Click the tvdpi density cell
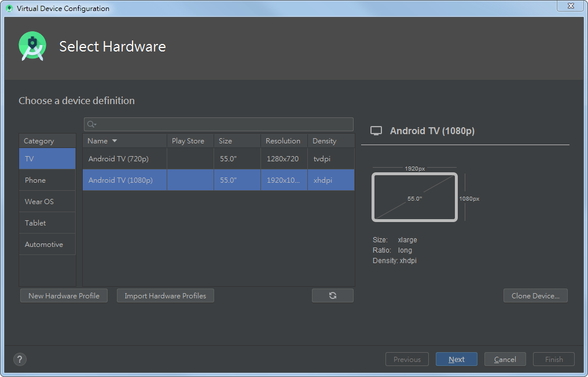Image resolution: width=588 pixels, height=377 pixels. point(331,158)
